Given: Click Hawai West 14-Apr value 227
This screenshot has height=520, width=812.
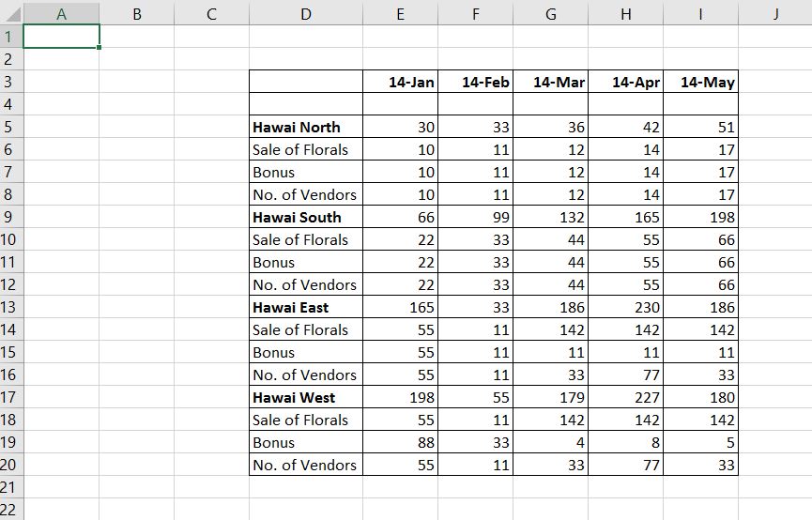Looking at the screenshot, I should tap(625, 397).
